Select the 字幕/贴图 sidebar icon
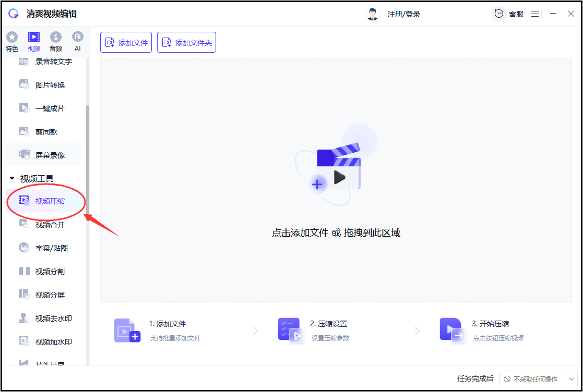 click(x=24, y=248)
